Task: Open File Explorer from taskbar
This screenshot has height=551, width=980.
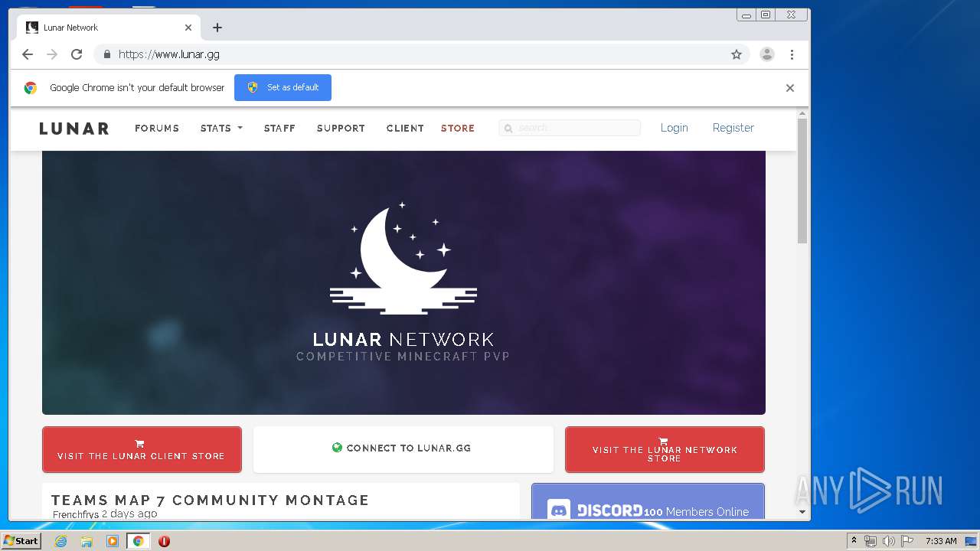Action: tap(87, 541)
